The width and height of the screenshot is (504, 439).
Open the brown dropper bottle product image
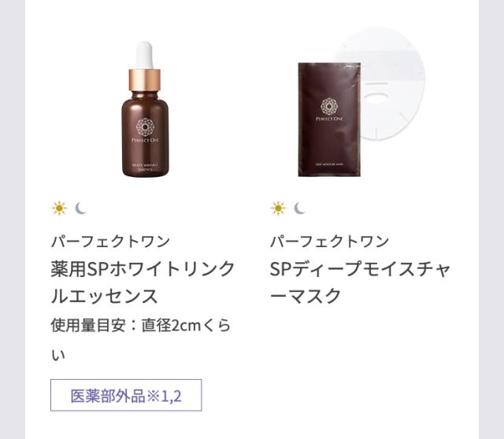145,109
